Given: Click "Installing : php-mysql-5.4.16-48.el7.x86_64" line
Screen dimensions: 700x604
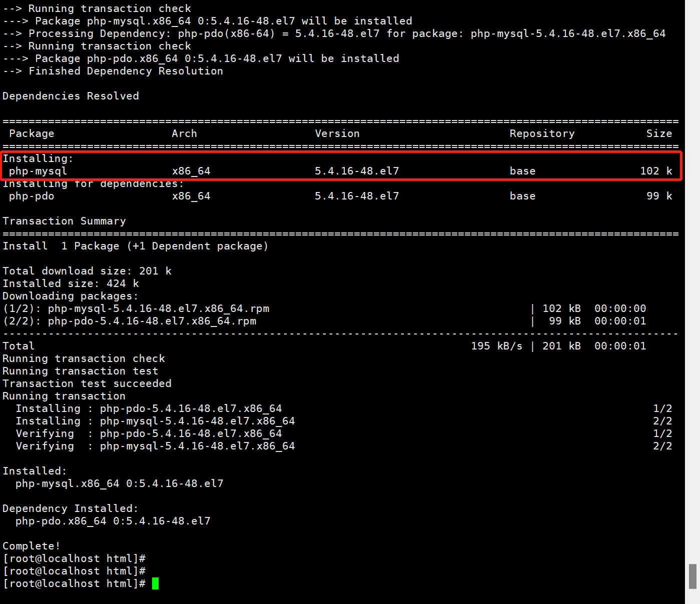Looking at the screenshot, I should [156, 421].
